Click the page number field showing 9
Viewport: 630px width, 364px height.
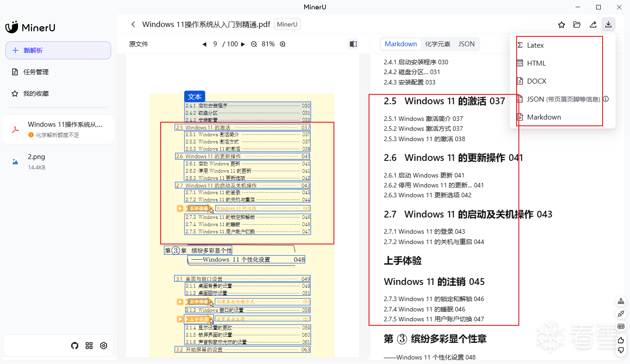215,44
